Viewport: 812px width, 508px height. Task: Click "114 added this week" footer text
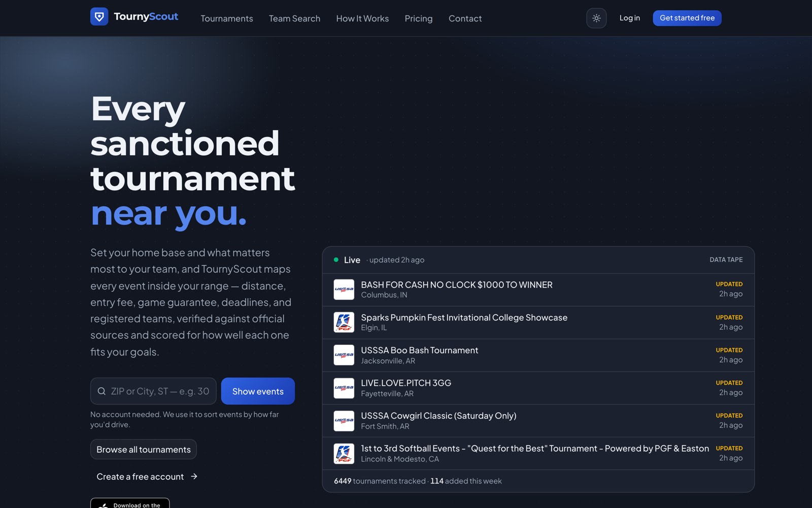point(466,481)
